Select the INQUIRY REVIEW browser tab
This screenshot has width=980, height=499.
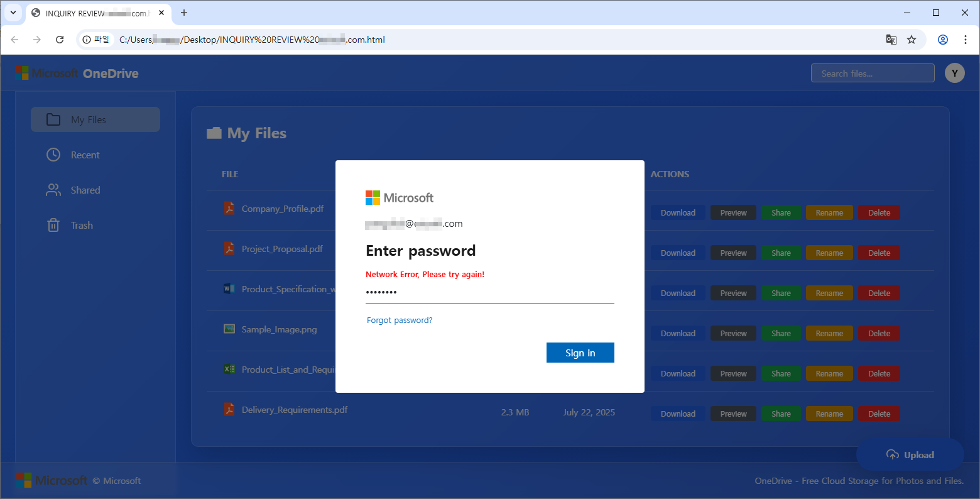(97, 13)
